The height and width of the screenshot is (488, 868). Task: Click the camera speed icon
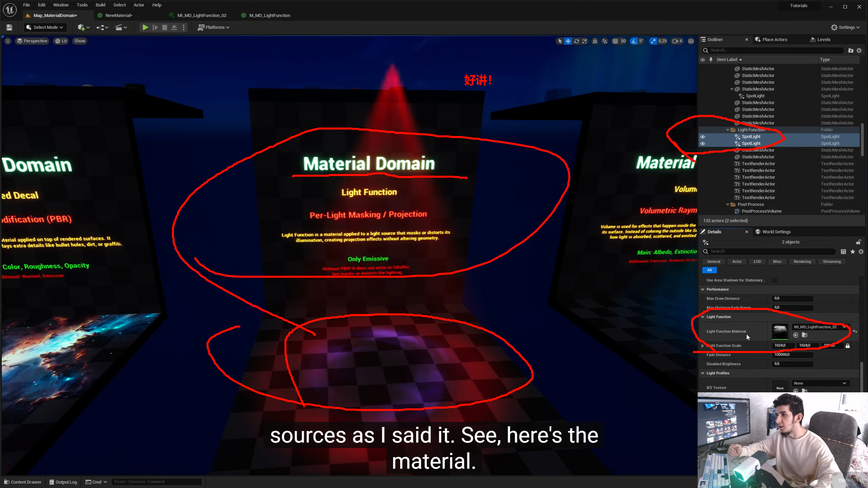coord(675,41)
